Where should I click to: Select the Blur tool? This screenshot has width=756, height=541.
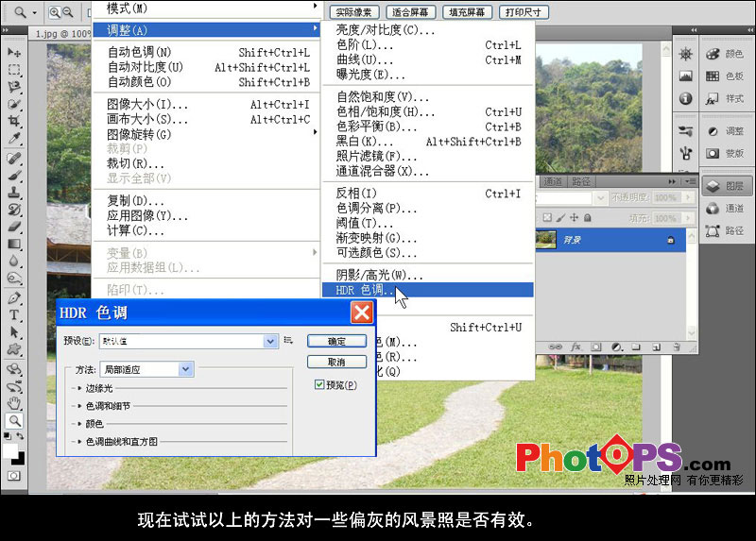pos(14,261)
